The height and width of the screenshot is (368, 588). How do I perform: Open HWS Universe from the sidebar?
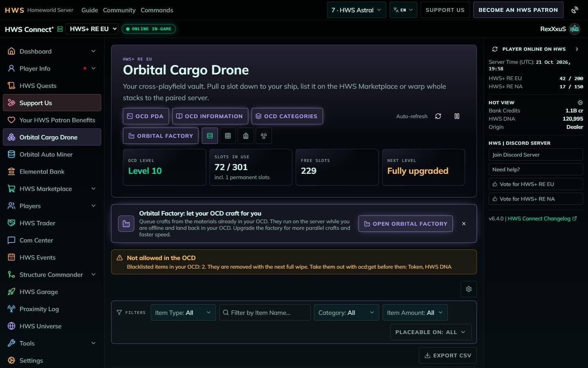pos(52,326)
